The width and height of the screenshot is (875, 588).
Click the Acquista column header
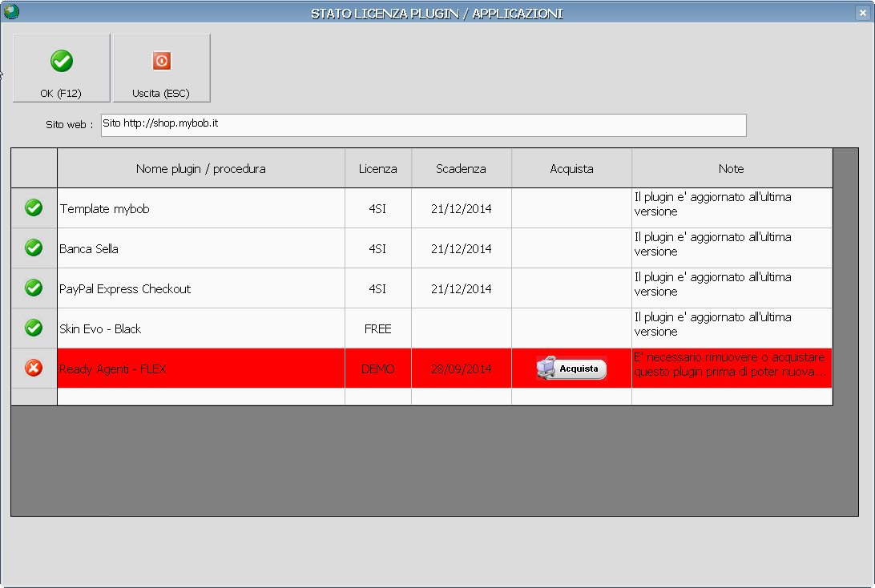tap(571, 168)
